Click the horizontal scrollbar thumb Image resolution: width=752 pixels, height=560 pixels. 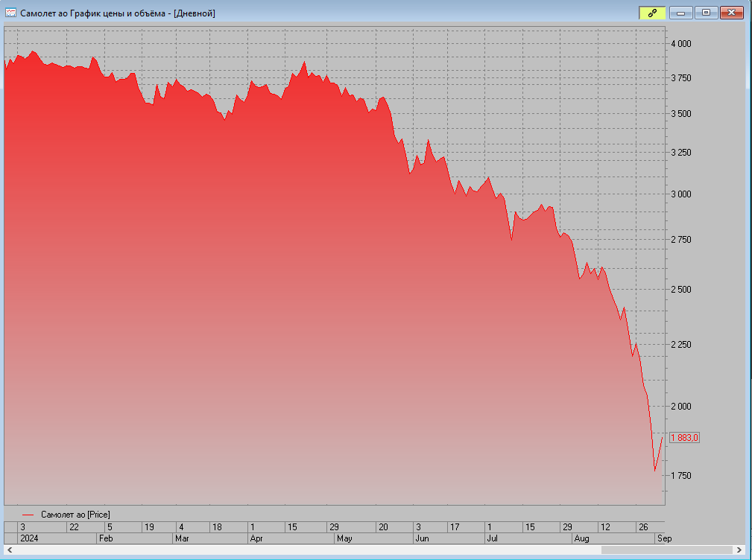pyautogui.click(x=666, y=550)
